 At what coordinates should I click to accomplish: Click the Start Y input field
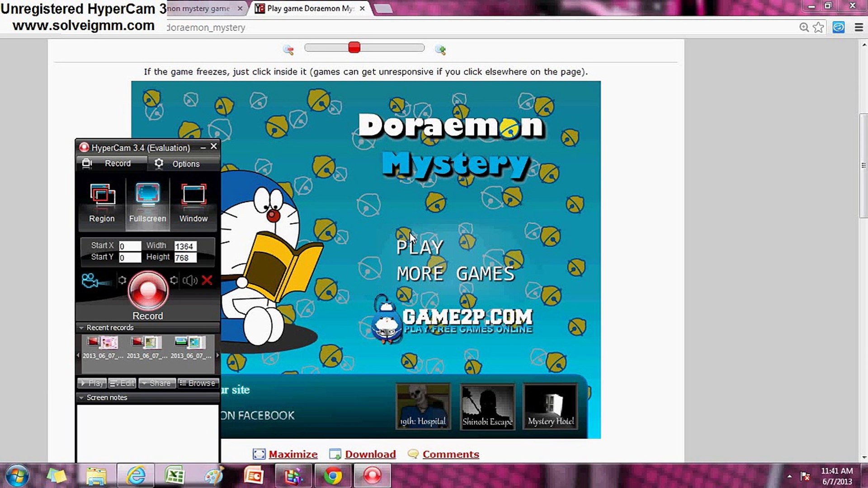click(x=130, y=258)
